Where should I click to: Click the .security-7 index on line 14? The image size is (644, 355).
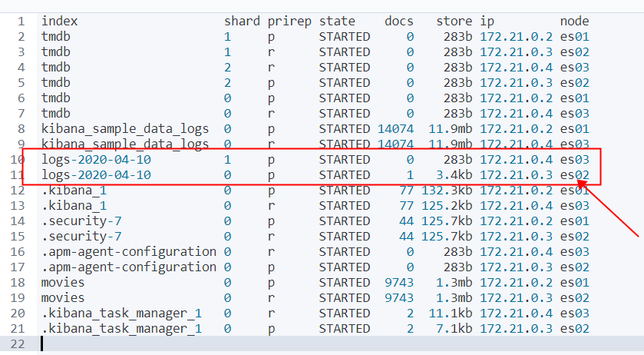[x=78, y=221]
